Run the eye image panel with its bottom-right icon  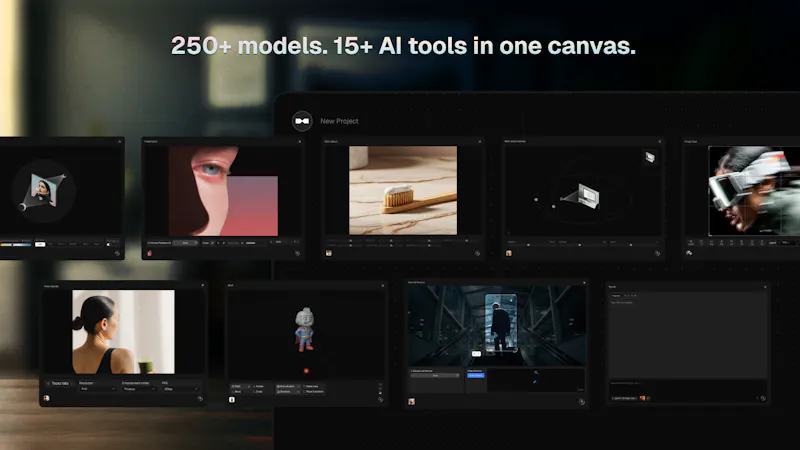(297, 253)
